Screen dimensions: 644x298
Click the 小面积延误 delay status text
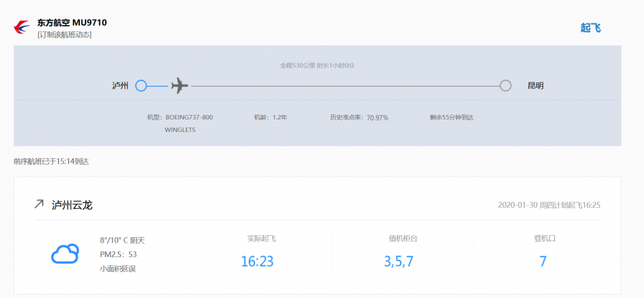[118, 270]
